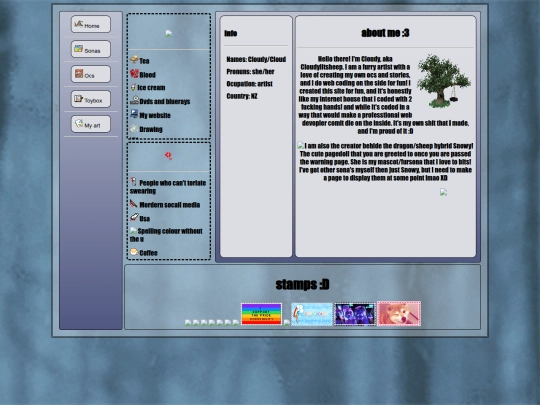Click the rainbow pride support stamp
540x405 pixels.
261,314
